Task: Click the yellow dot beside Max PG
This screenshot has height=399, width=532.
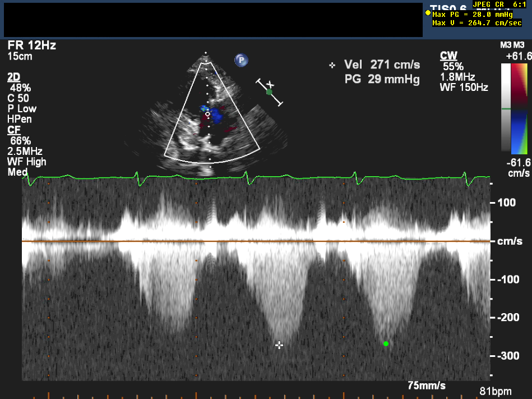Action: (x=428, y=13)
